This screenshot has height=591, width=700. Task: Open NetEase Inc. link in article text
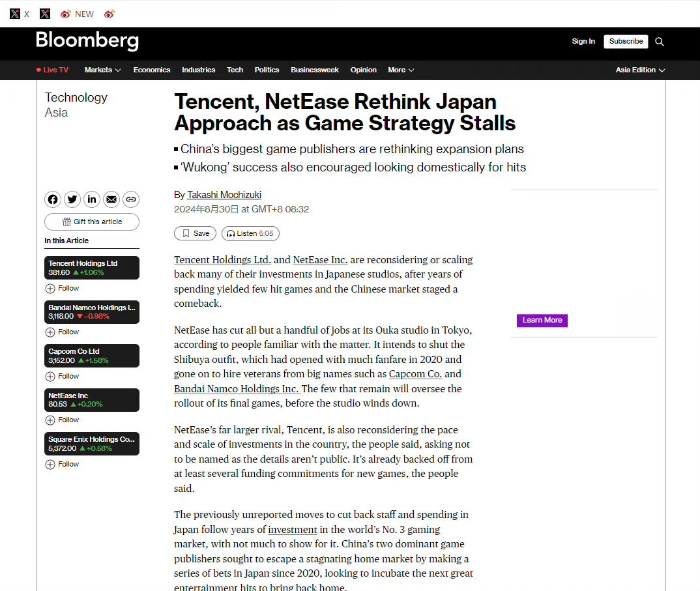tap(320, 260)
